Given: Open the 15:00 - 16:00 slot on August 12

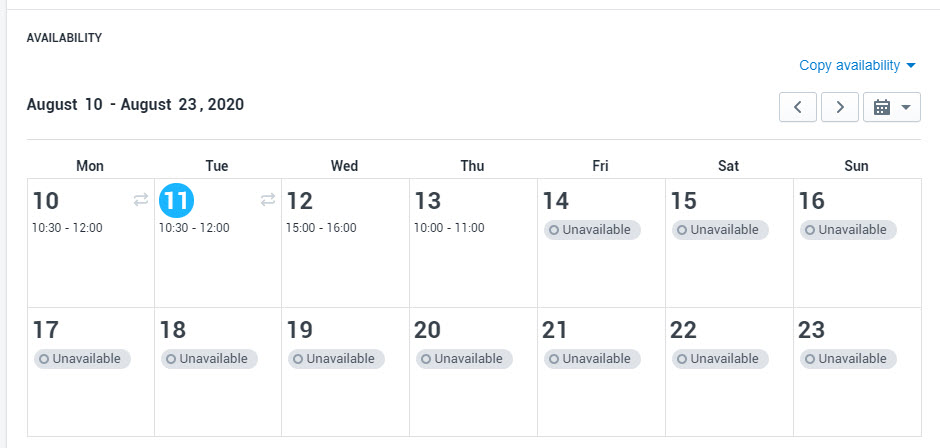Looking at the screenshot, I should pyautogui.click(x=321, y=228).
